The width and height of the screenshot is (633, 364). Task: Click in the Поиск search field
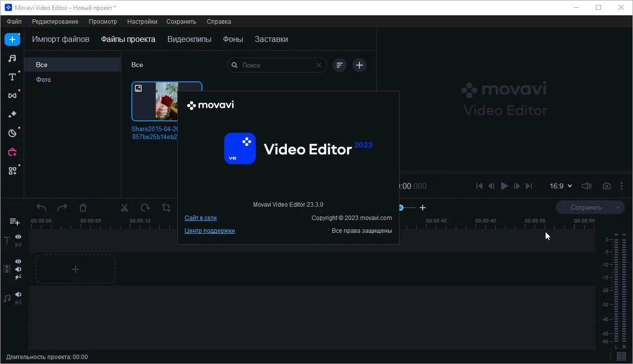[277, 65]
